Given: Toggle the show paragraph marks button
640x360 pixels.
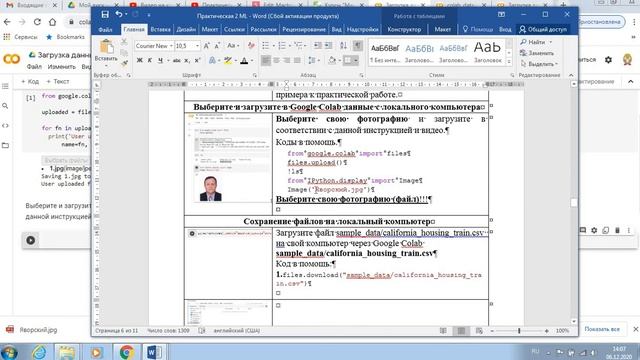Looking at the screenshot, I should (x=358, y=46).
